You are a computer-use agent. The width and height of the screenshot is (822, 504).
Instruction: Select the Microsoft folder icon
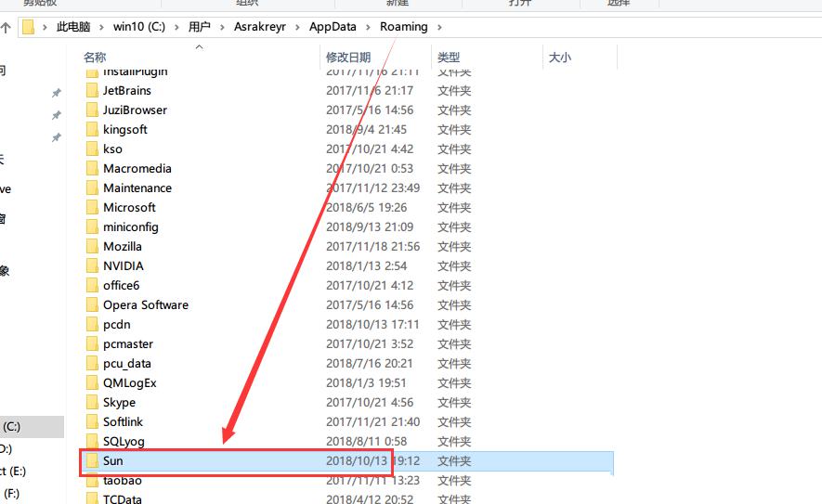pyautogui.click(x=92, y=208)
